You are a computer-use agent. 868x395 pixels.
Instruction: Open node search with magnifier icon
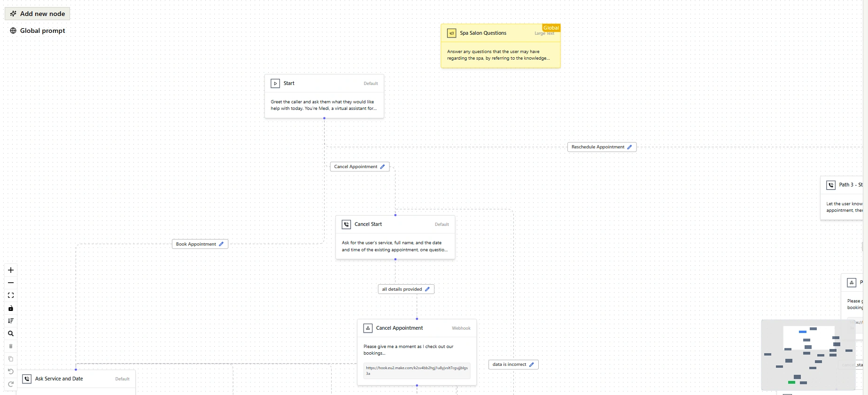11,333
